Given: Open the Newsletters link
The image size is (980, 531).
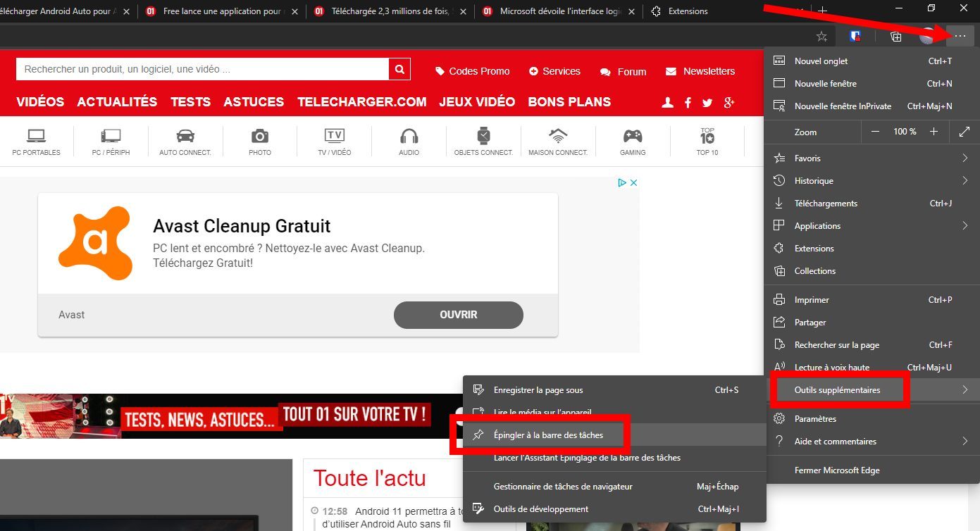Looking at the screenshot, I should [x=700, y=71].
